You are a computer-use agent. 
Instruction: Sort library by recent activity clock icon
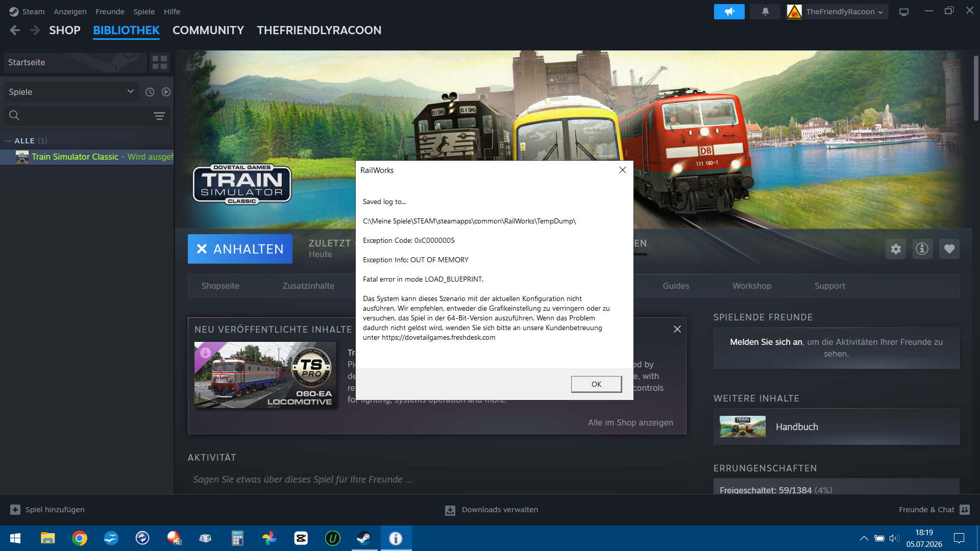(x=150, y=92)
